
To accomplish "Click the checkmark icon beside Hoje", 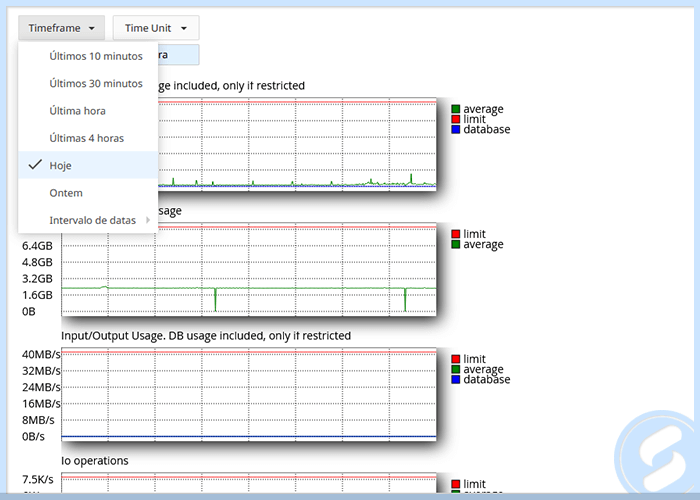I will point(35,165).
